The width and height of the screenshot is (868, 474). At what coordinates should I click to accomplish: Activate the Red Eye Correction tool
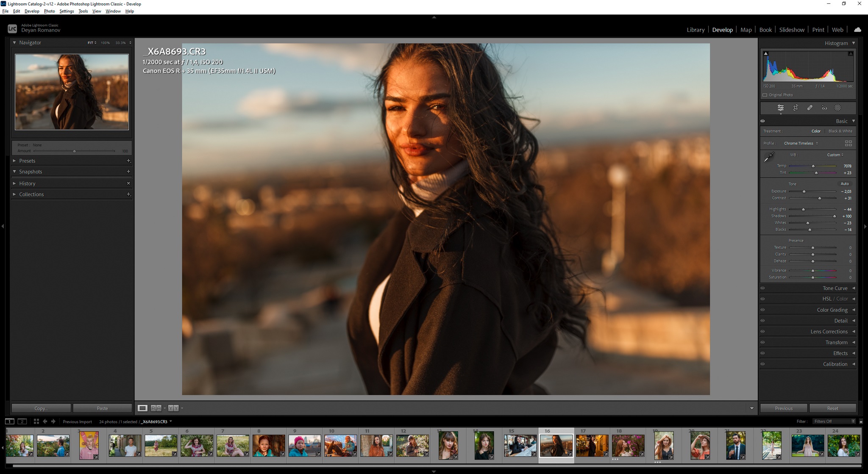tap(824, 108)
